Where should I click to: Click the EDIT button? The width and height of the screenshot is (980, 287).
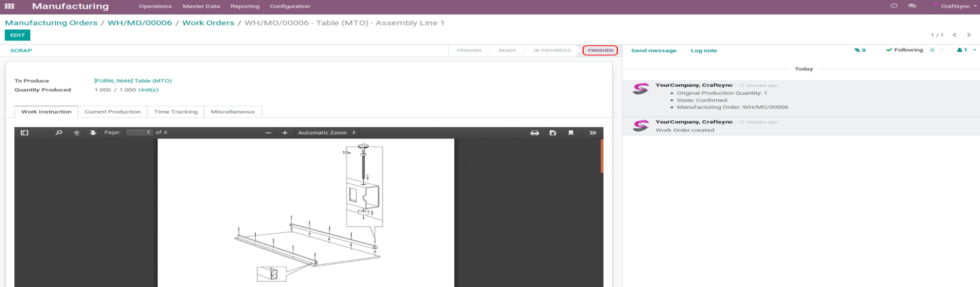coord(18,35)
